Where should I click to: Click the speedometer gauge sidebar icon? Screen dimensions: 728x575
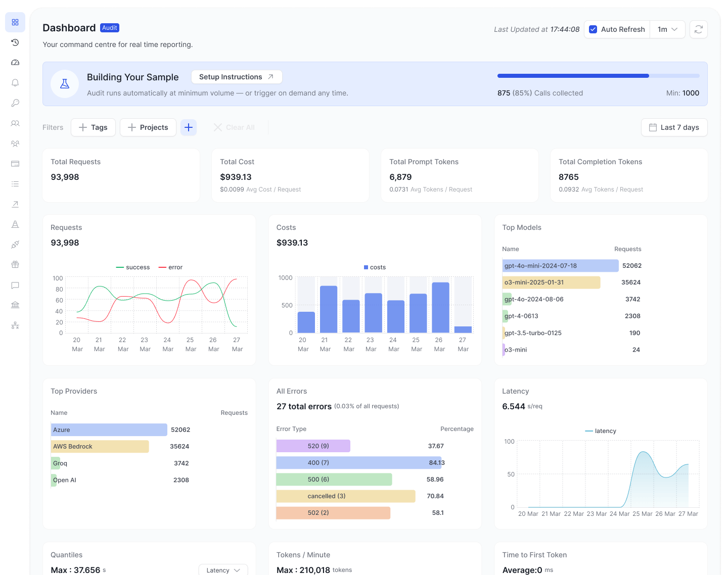pos(15,63)
